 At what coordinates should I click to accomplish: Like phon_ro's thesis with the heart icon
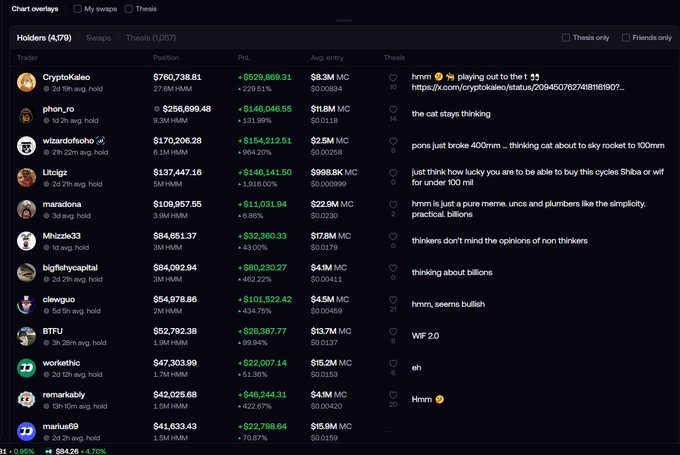click(x=393, y=109)
